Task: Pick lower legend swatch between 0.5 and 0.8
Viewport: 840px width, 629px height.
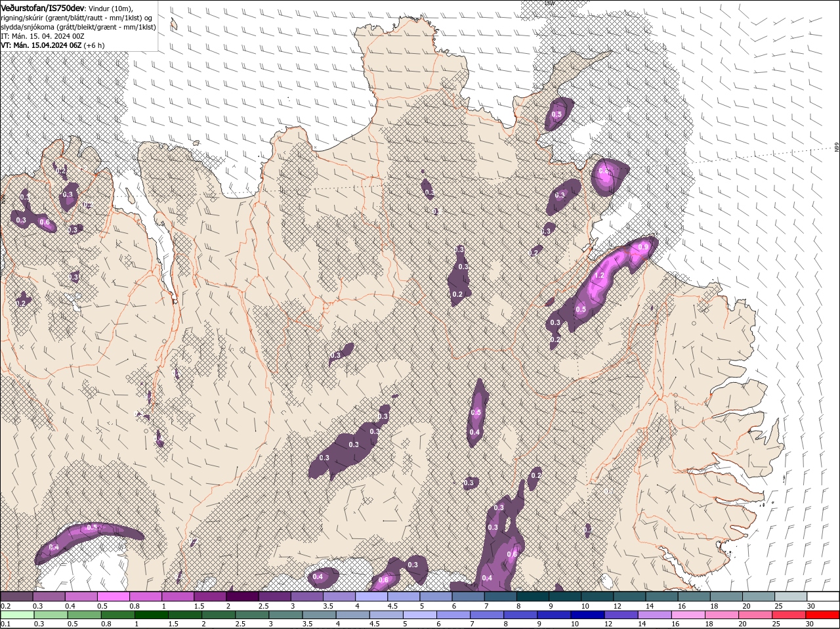Action: coord(84,615)
